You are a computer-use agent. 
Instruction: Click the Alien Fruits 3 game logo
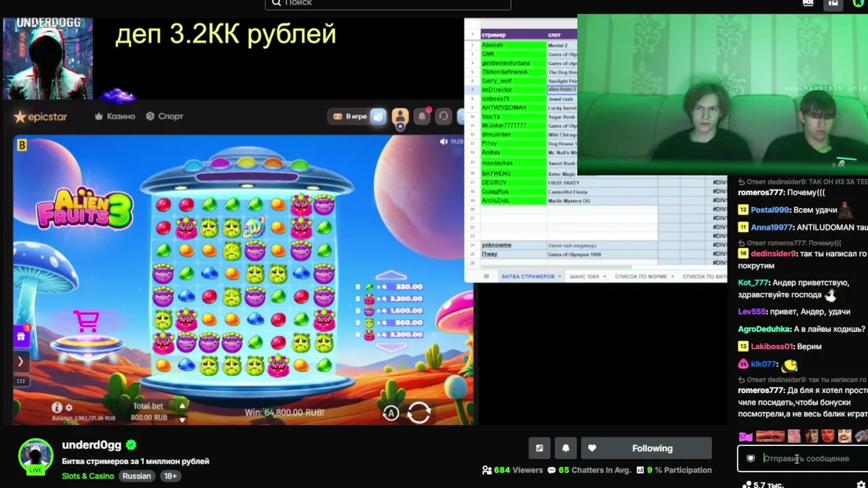click(x=85, y=209)
